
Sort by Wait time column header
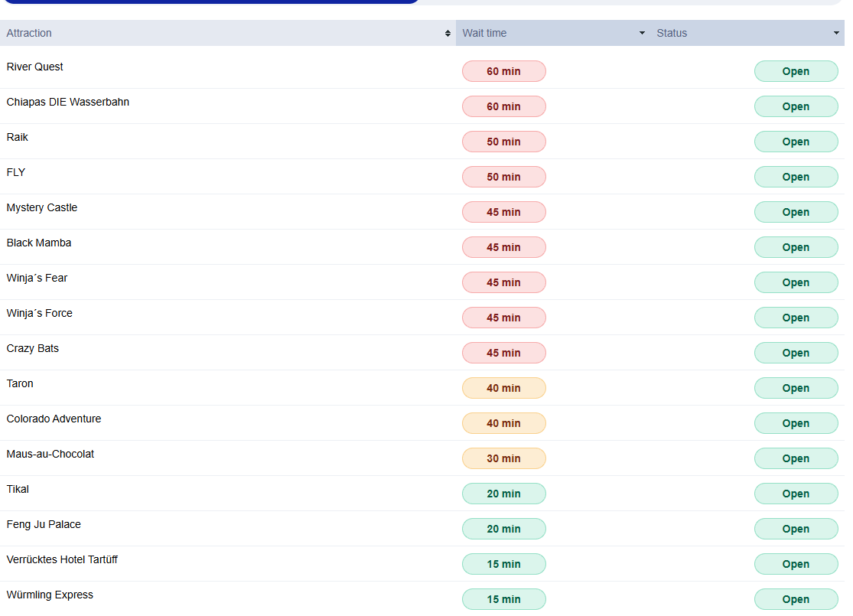click(x=552, y=33)
